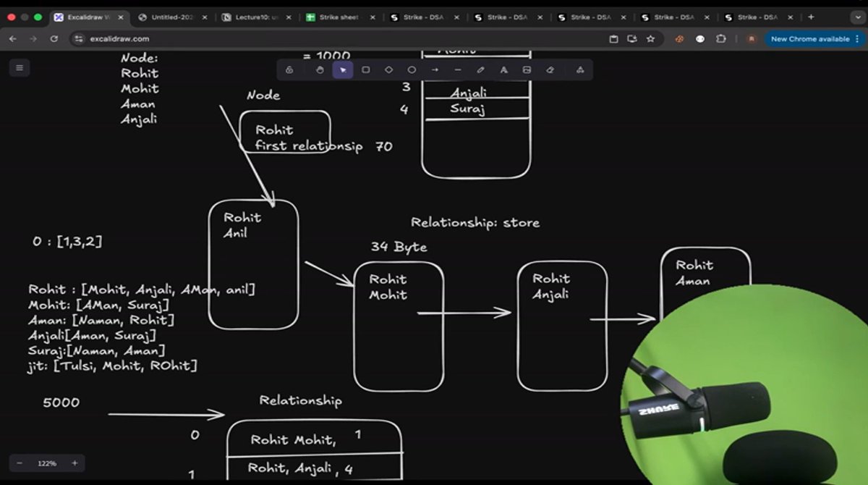Screen dimensions: 868x485
Task: Open the Chrome profile avatar
Action: [x=752, y=39]
